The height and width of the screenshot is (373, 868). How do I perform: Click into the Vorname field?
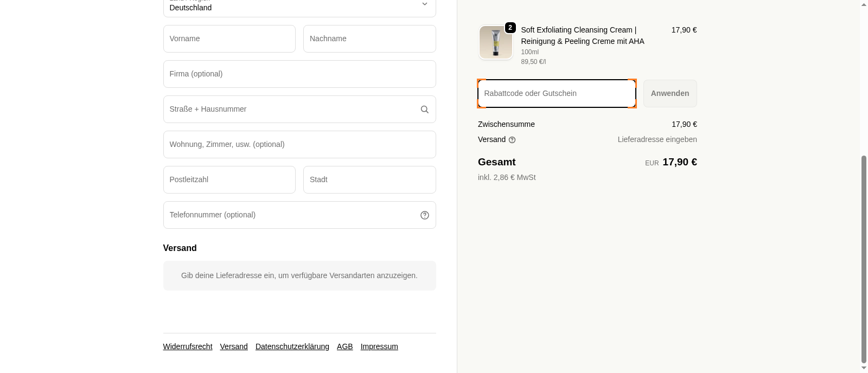click(229, 39)
